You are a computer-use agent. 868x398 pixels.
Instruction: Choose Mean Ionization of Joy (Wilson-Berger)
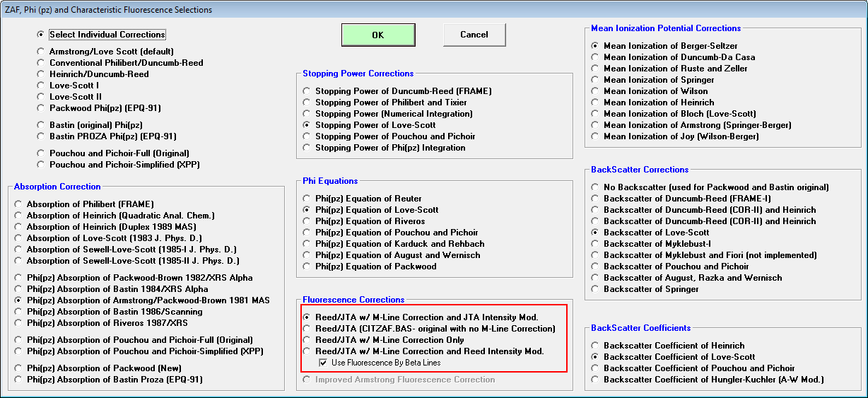click(x=594, y=136)
